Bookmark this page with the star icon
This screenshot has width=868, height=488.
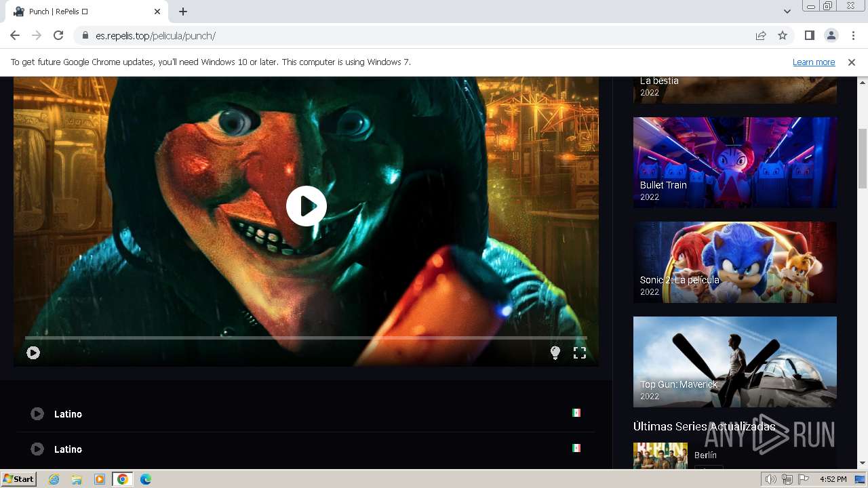[x=783, y=35]
